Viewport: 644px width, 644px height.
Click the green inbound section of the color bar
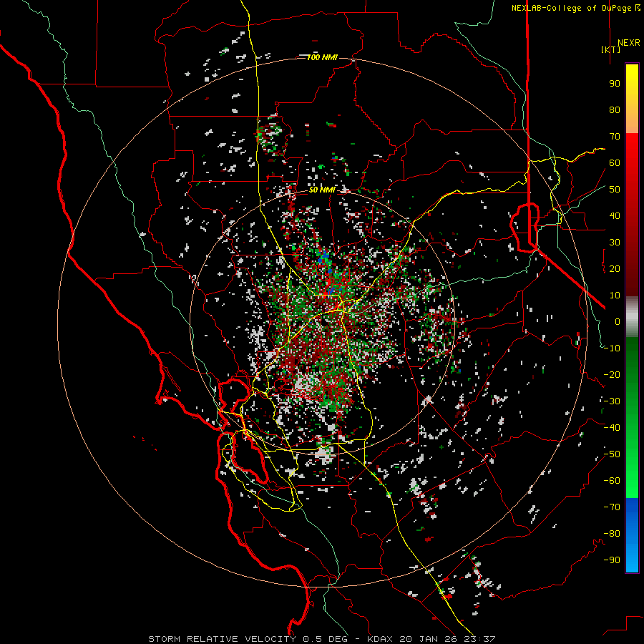tap(632, 417)
